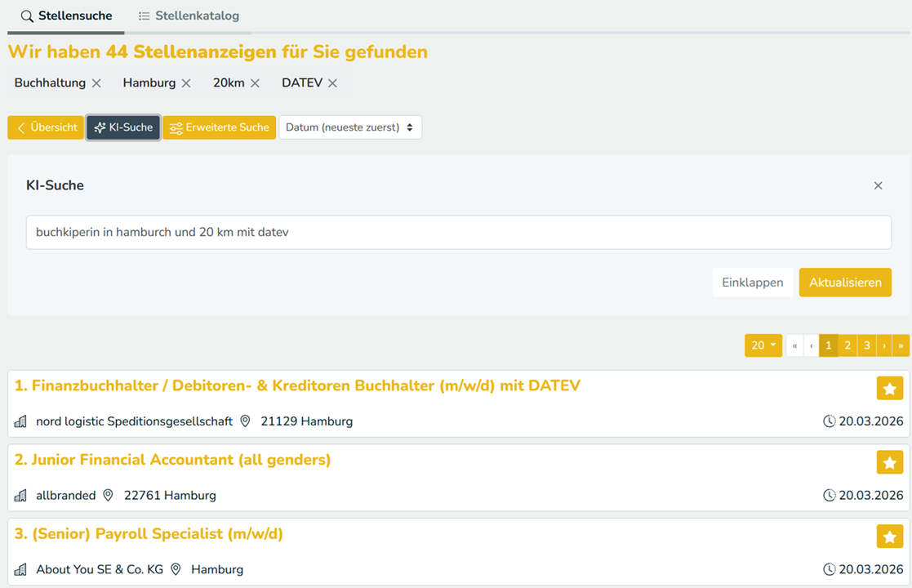Open results-per-page dropdown showing 20
This screenshot has height=588, width=912.
pyautogui.click(x=763, y=345)
